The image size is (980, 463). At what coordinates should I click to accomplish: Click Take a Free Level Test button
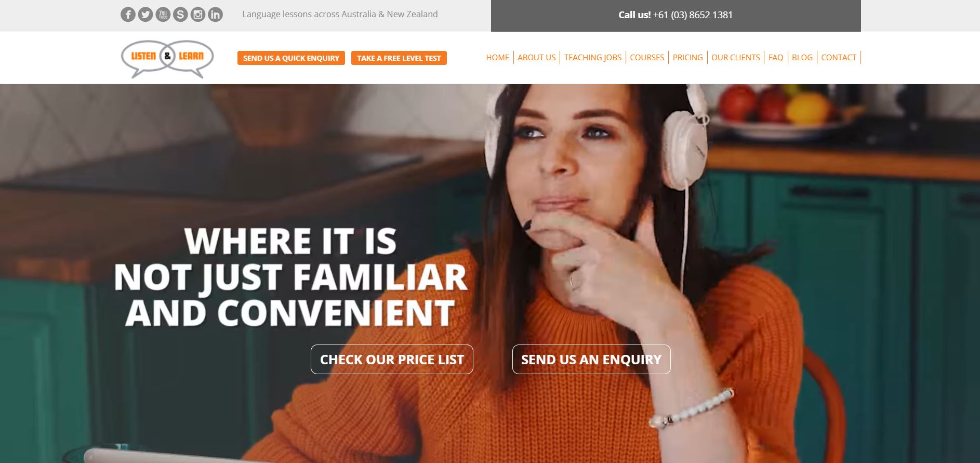[399, 58]
